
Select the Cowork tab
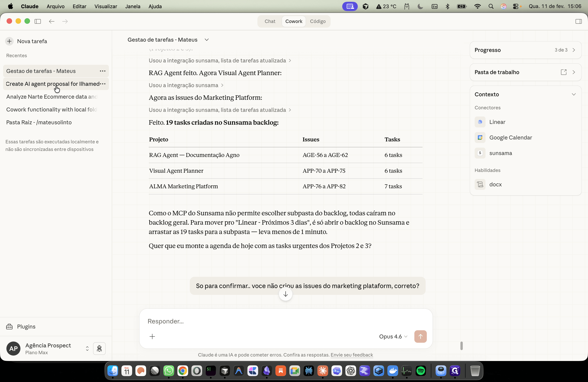pos(294,21)
